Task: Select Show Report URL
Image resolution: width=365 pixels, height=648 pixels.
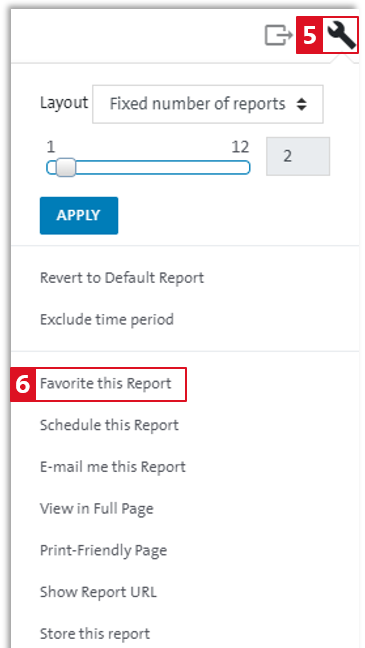Action: (98, 592)
